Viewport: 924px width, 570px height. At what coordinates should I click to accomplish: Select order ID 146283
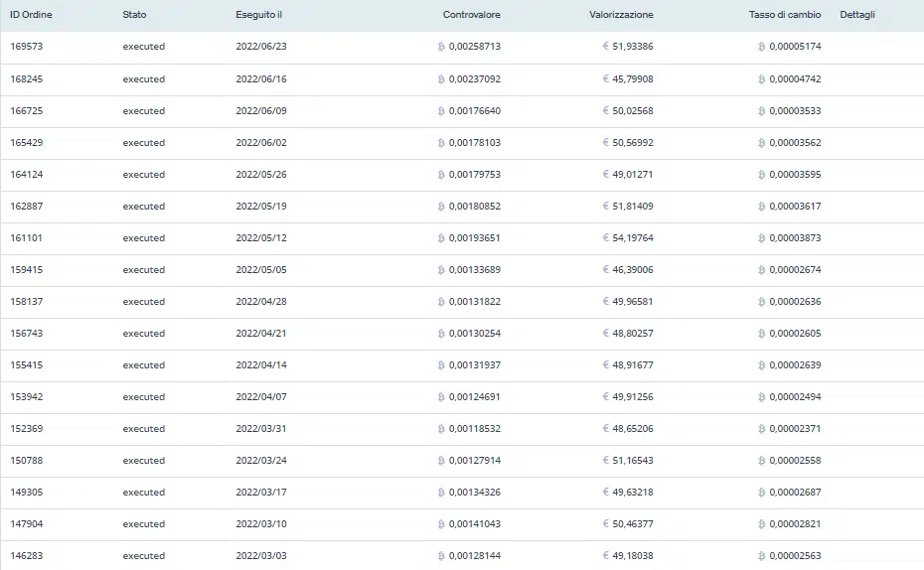click(27, 556)
